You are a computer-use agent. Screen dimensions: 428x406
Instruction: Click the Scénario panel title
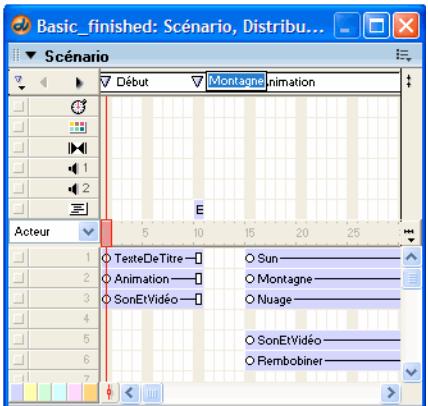[x=77, y=56]
